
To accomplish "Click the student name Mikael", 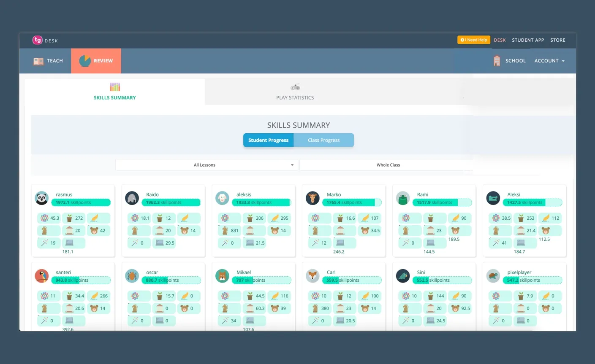I will (x=244, y=272).
